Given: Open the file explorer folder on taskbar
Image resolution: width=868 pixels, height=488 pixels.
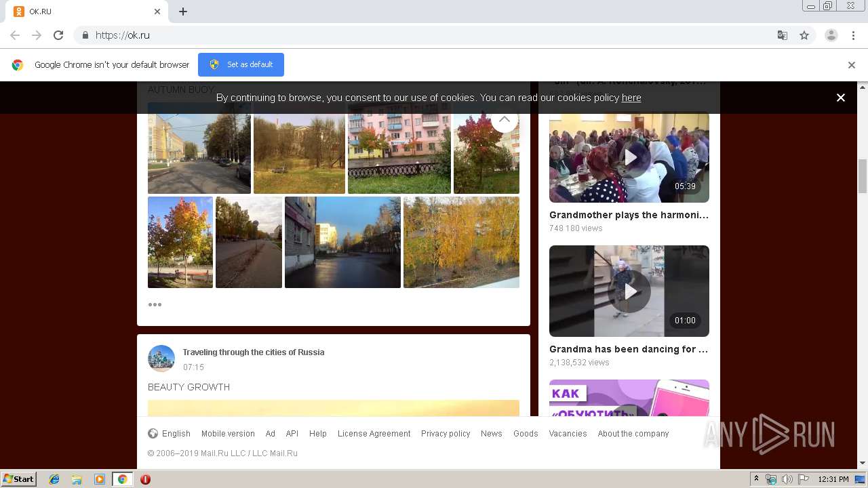Looking at the screenshot, I should [x=77, y=479].
